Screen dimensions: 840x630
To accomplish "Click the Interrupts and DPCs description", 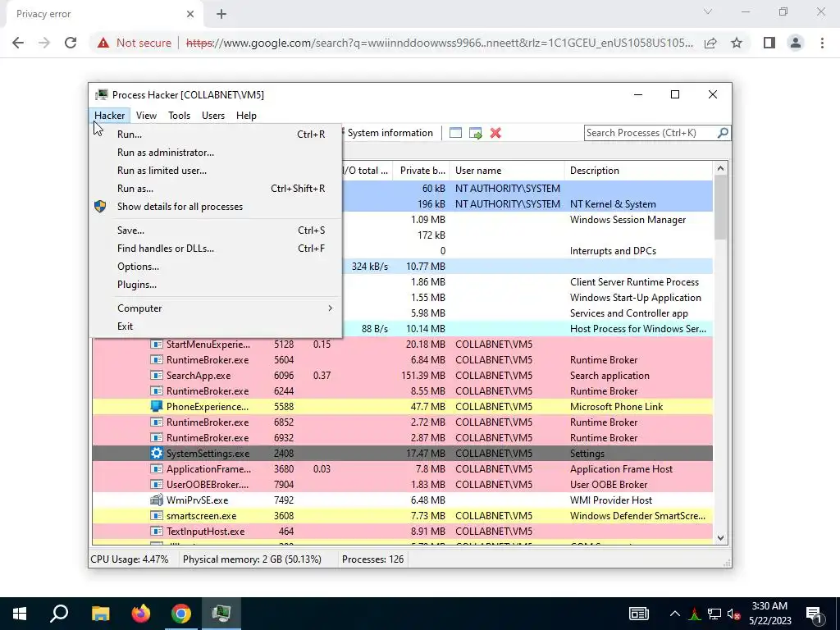I will (612, 251).
